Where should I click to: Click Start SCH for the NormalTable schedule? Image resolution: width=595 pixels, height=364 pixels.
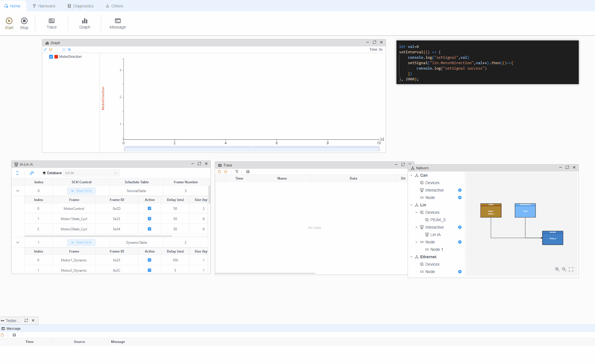pos(81,191)
